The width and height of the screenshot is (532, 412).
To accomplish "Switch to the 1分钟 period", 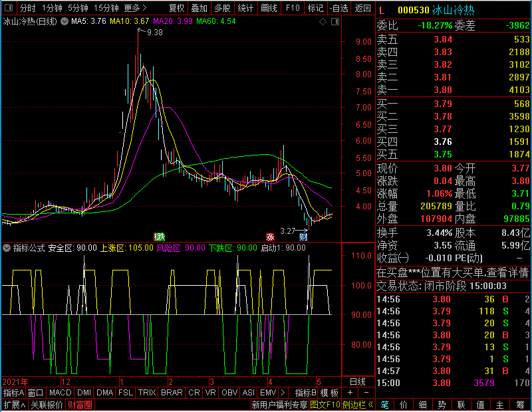I will pos(52,8).
